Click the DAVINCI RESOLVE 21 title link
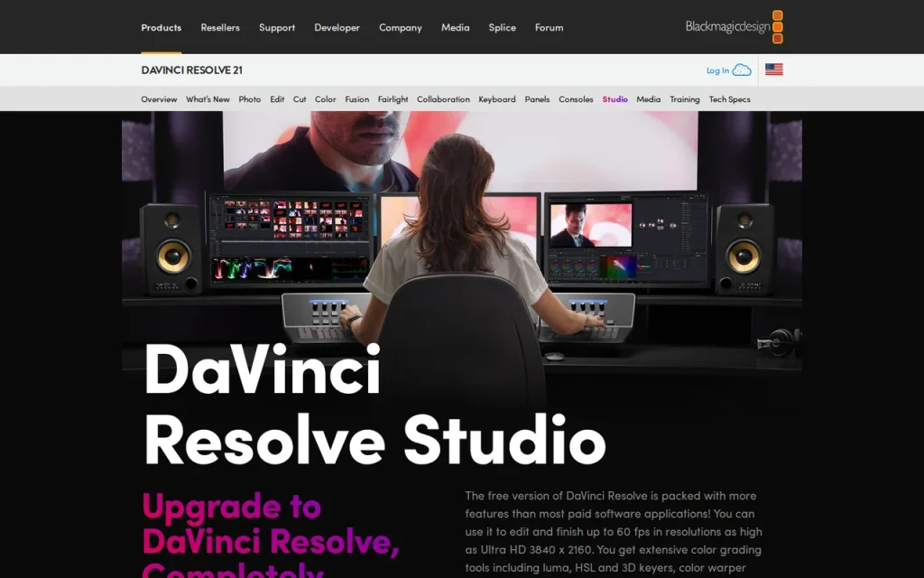The height and width of the screenshot is (578, 924). click(191, 70)
